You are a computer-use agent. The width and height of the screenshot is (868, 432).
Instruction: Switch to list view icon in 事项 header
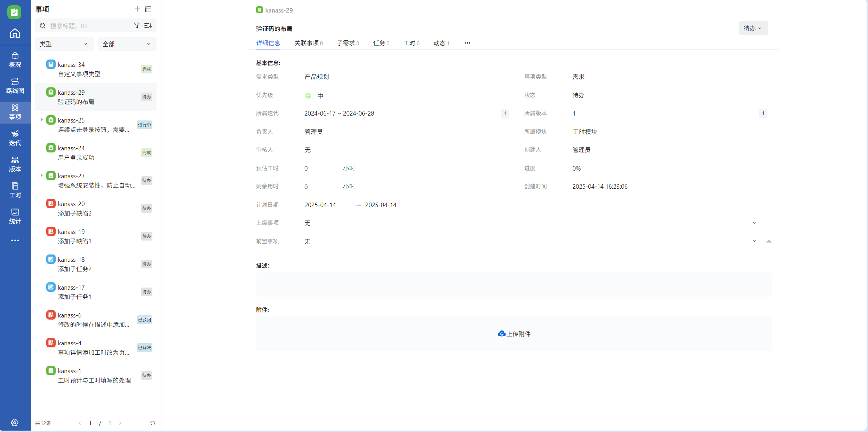(148, 9)
